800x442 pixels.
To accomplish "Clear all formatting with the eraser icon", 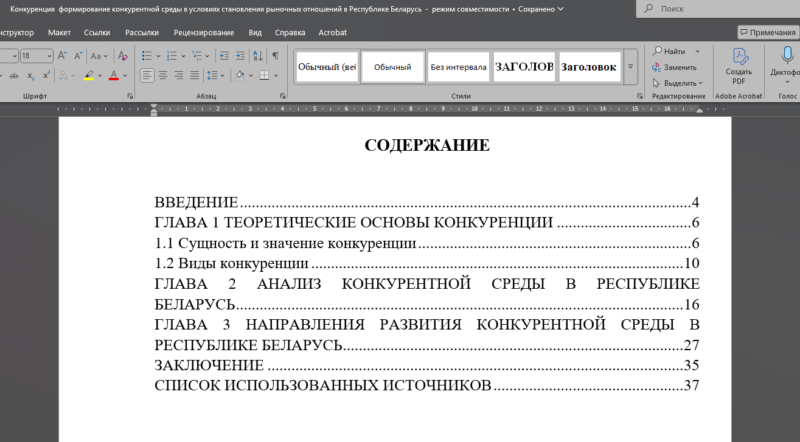I will click(122, 56).
